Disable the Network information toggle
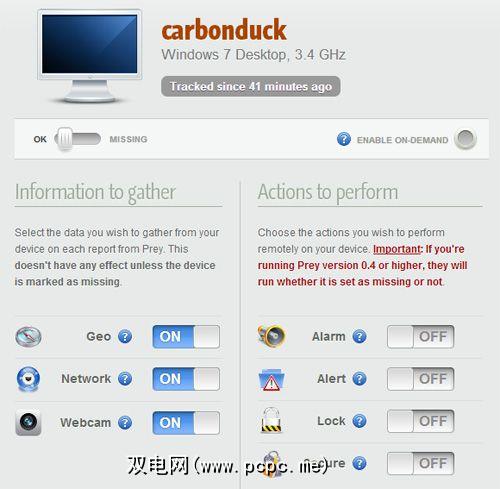This screenshot has height=489, width=500. [x=186, y=379]
